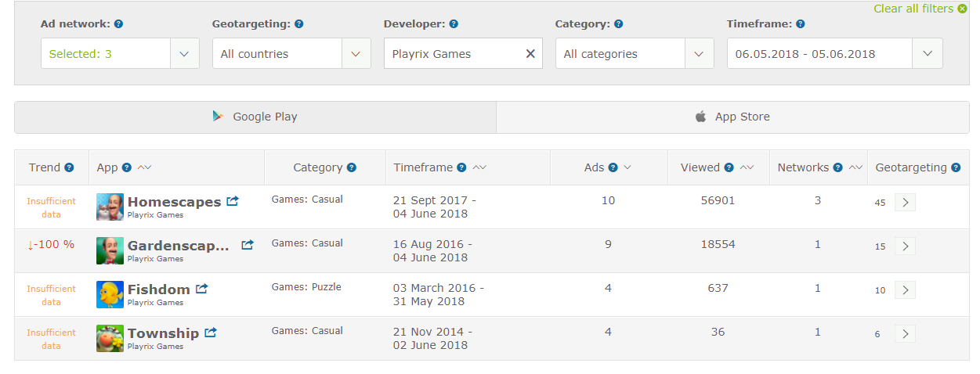Viewport: 980px width, 374px height.
Task: Switch to the App Store tab
Action: point(732,117)
